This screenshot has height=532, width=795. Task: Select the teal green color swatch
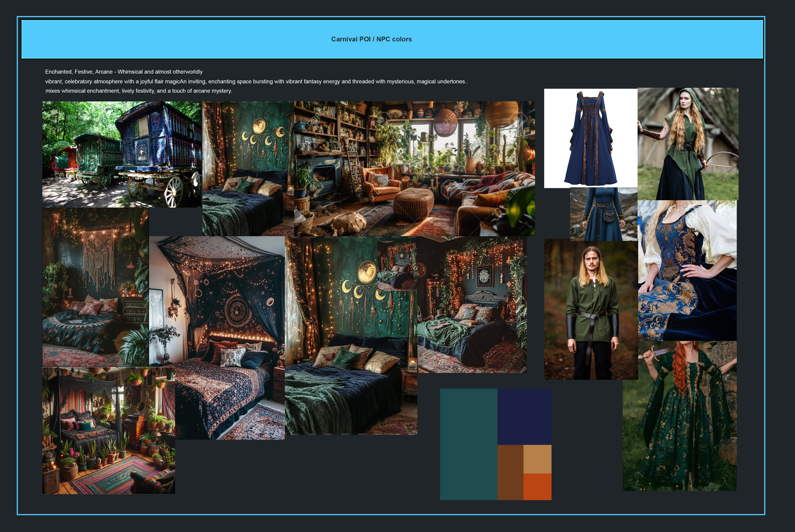coord(468,444)
